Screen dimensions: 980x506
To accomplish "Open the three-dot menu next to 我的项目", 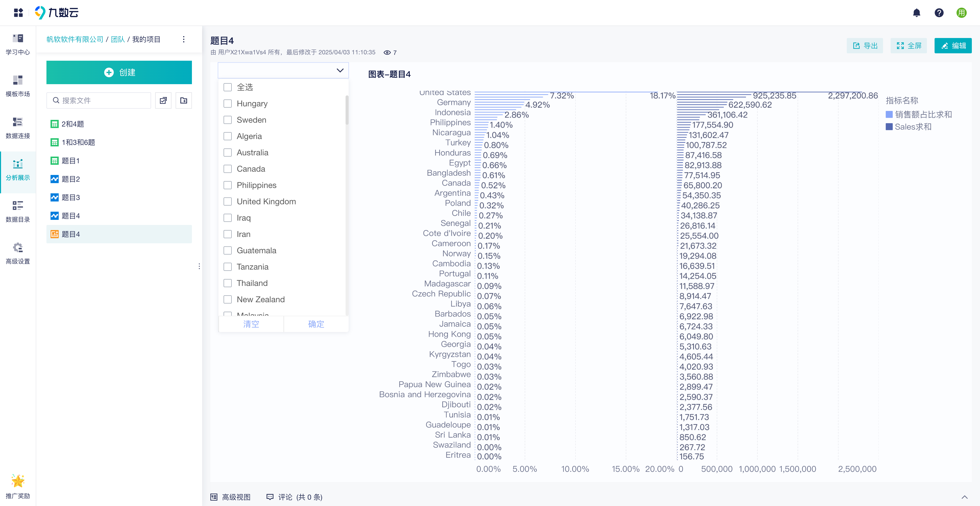I will tap(184, 39).
